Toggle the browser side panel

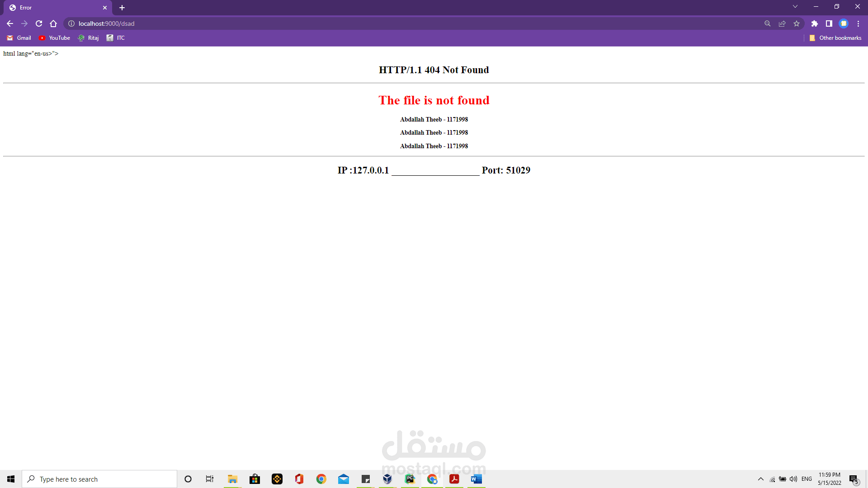coord(829,23)
